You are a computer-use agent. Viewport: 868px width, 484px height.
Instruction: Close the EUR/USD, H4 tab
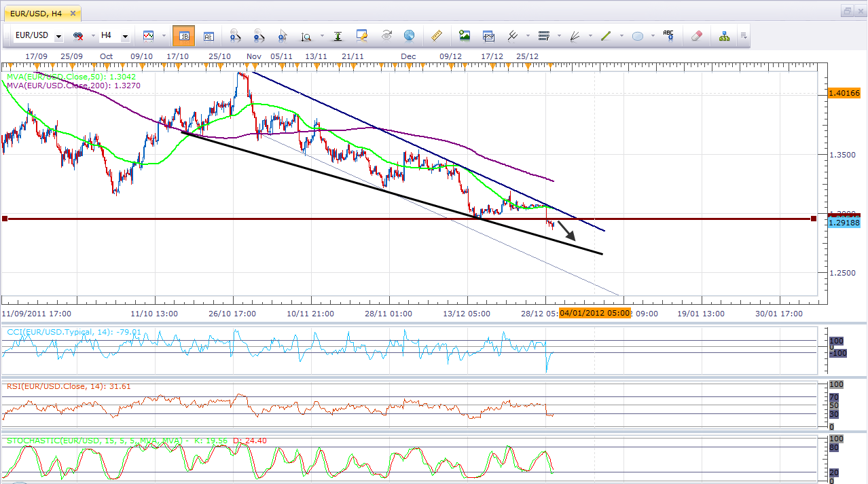73,12
